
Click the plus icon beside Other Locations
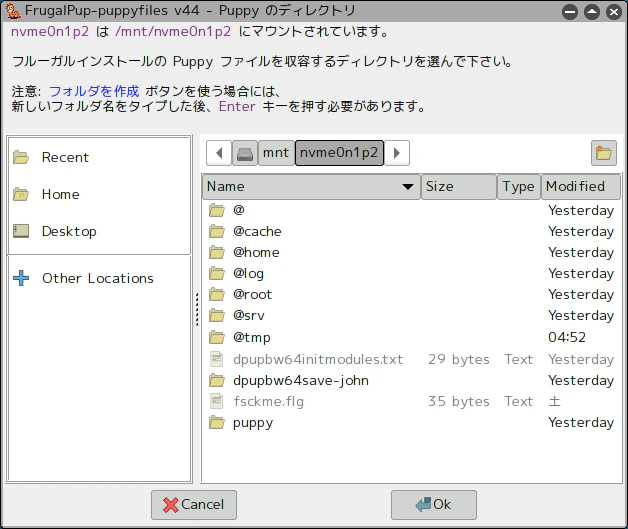(x=21, y=278)
